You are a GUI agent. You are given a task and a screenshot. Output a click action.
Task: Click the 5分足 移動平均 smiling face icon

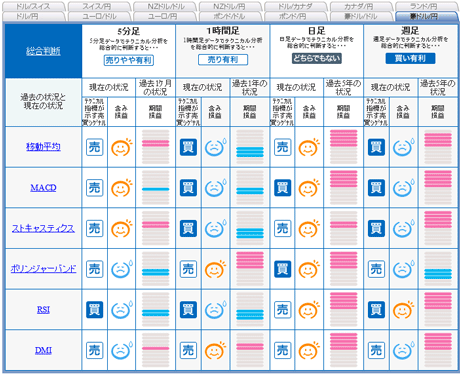[x=121, y=147]
